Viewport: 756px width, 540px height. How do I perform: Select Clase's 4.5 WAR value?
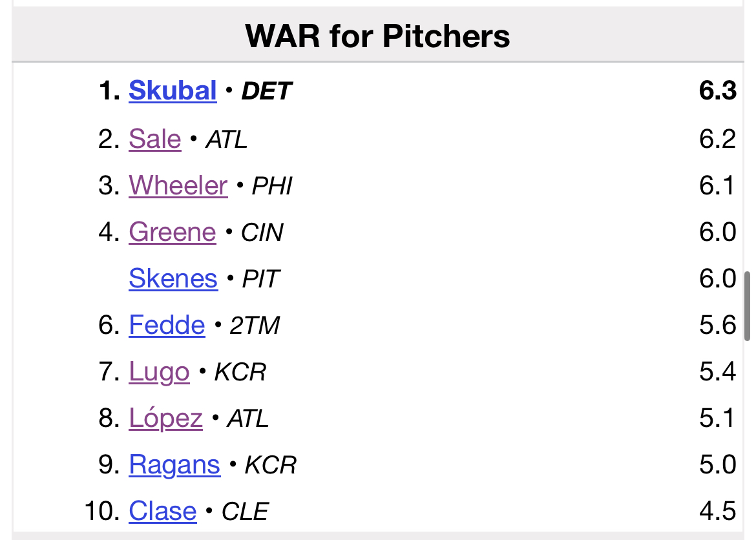coord(717,511)
